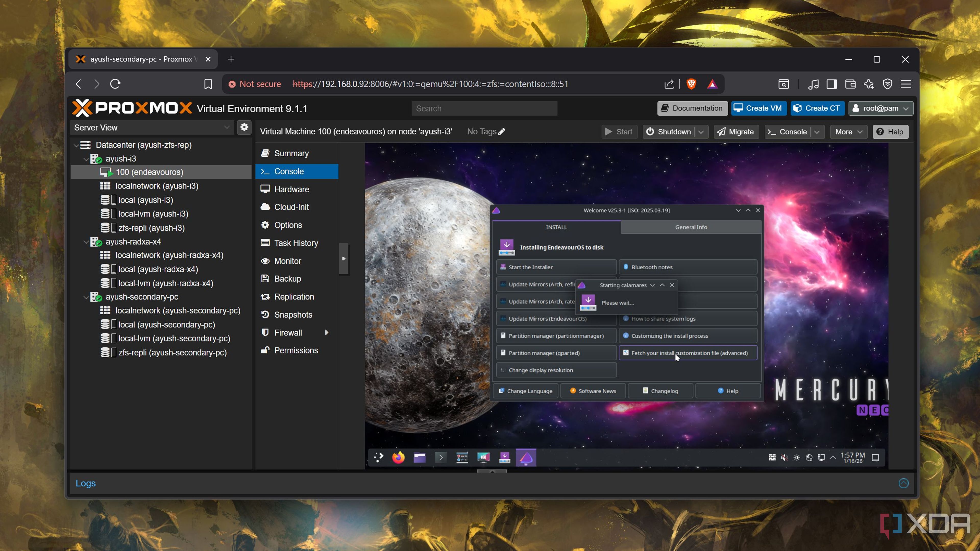Collapse the ayush-radxa-x4 node in the tree
Viewport: 980px width, 551px height.
[86, 242]
